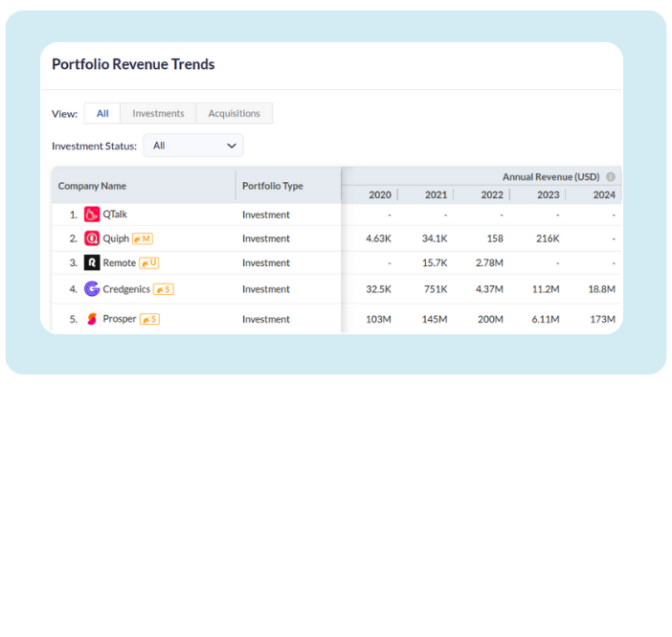Select Remote's 2.78M revenue cell

click(489, 262)
